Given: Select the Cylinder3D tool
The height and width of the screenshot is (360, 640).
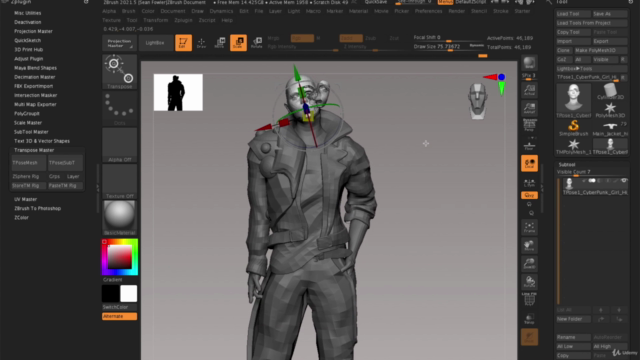Looking at the screenshot, I should tap(610, 91).
